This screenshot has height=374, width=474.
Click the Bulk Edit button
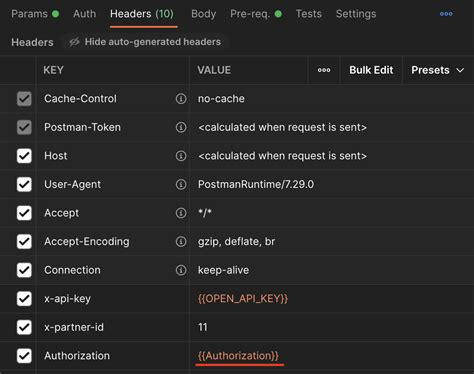click(371, 70)
